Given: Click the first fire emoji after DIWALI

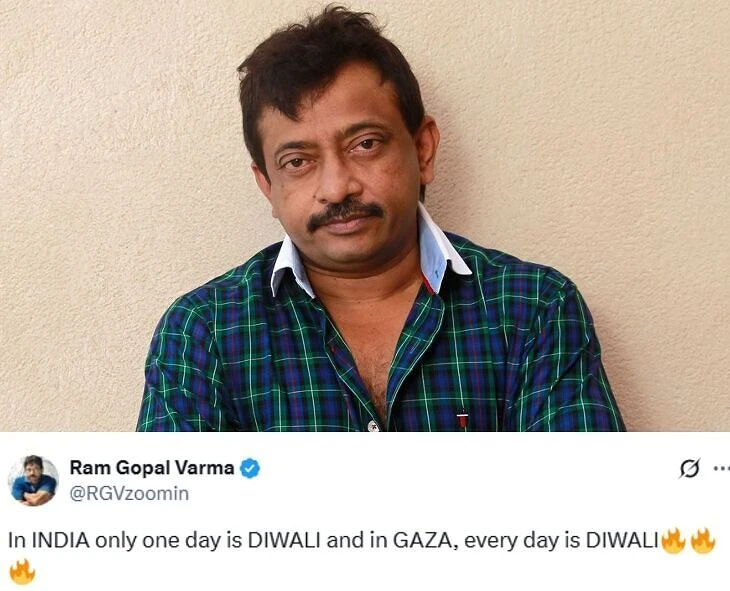Looking at the screenshot, I should pyautogui.click(x=673, y=541).
